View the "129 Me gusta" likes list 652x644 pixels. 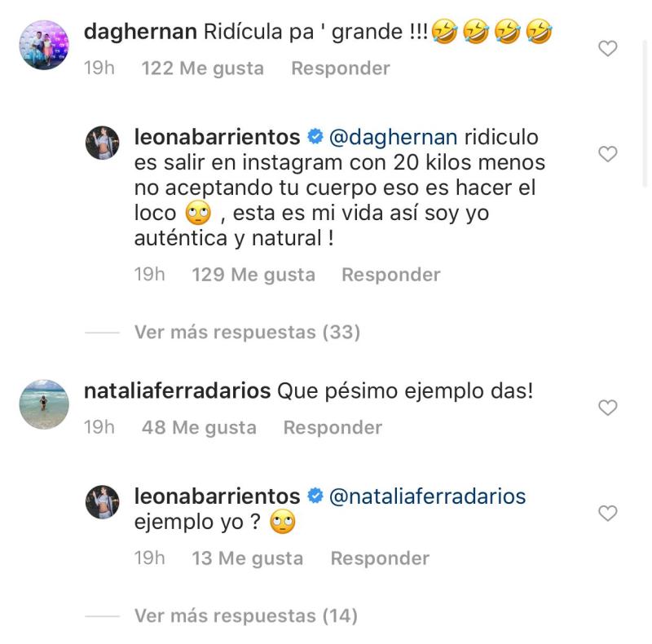tap(253, 276)
